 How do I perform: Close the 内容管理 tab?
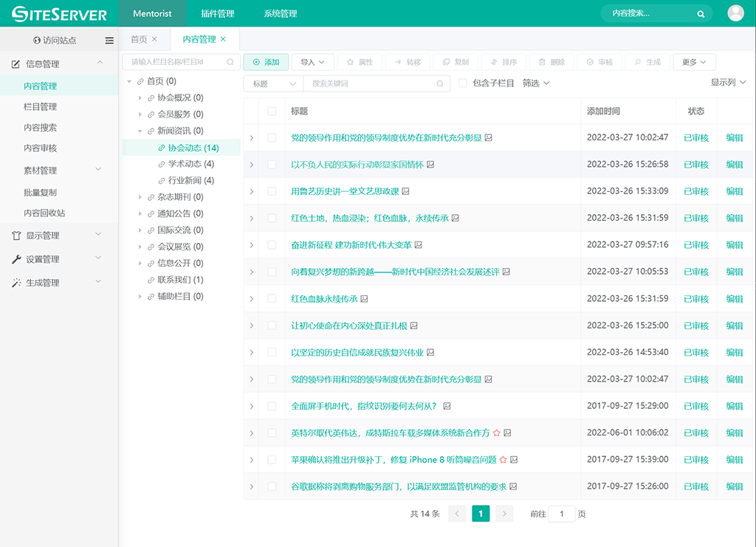click(x=223, y=39)
